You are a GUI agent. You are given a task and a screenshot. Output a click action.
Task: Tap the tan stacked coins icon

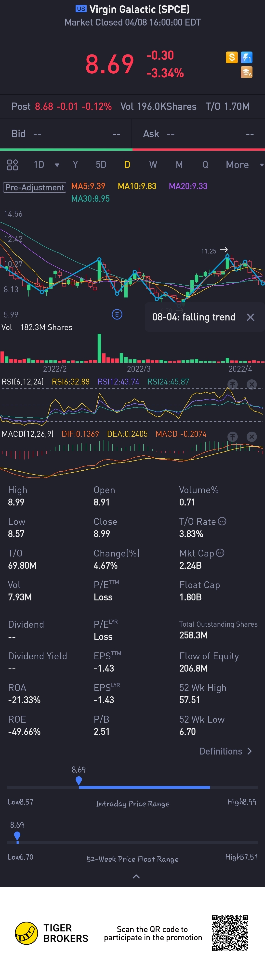tap(246, 72)
